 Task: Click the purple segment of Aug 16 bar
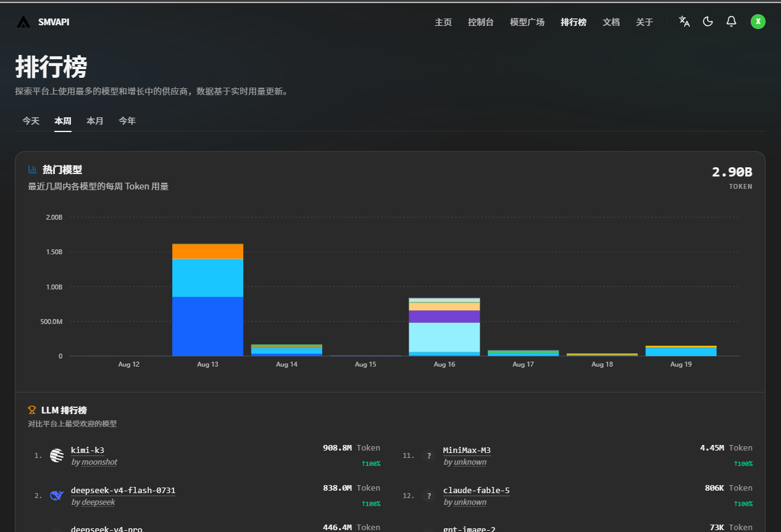click(444, 317)
